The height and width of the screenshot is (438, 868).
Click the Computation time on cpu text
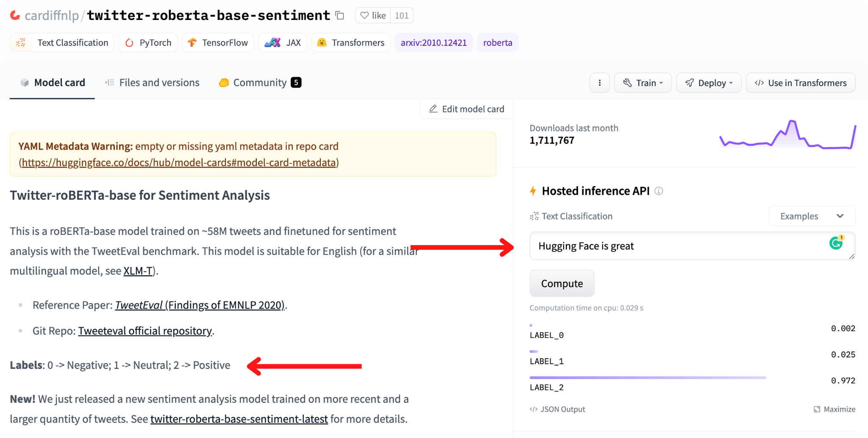(x=586, y=308)
